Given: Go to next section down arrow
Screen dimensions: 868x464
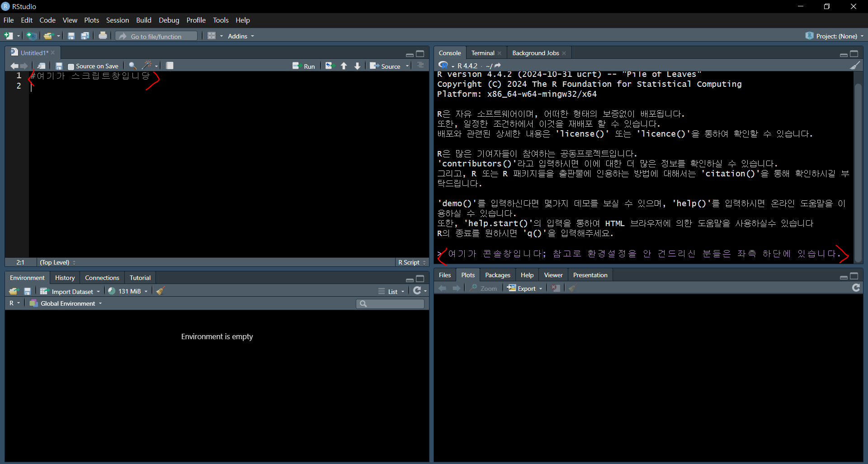Looking at the screenshot, I should click(358, 66).
